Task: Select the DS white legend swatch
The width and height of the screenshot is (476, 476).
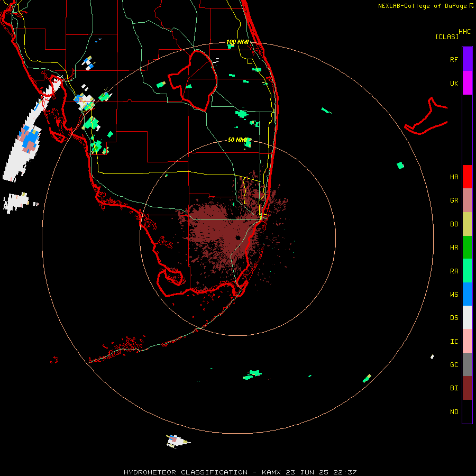Action: (x=467, y=317)
